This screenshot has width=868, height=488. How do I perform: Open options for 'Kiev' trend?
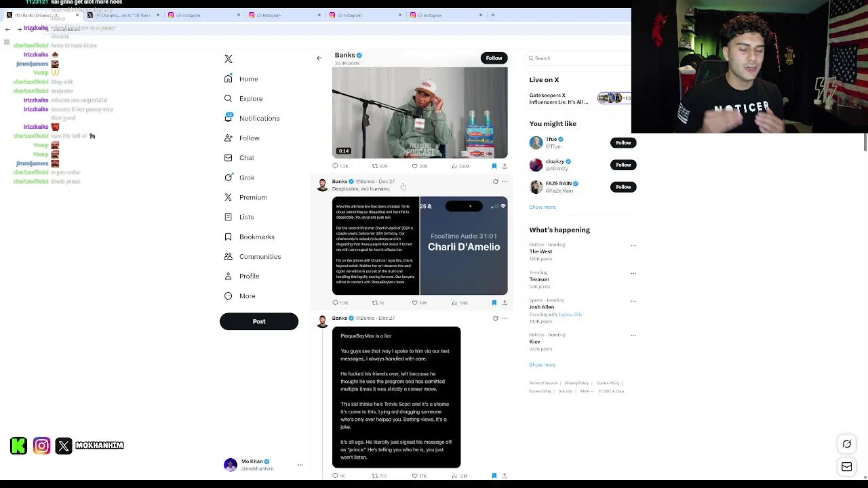pyautogui.click(x=633, y=335)
